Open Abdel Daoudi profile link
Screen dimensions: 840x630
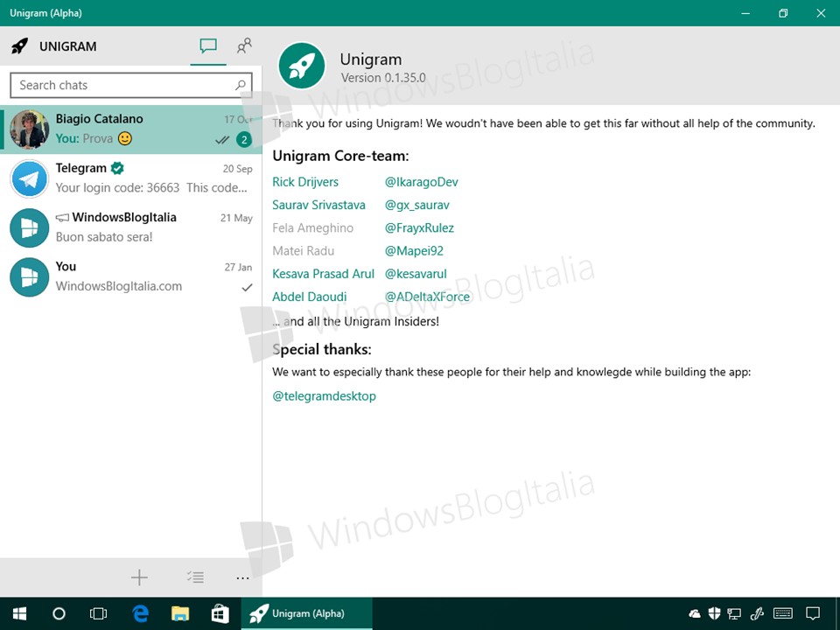pyautogui.click(x=309, y=297)
